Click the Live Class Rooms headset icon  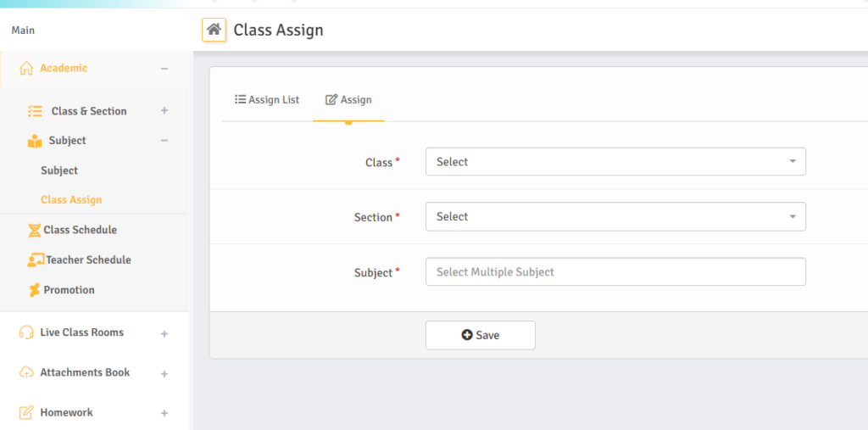pyautogui.click(x=26, y=332)
